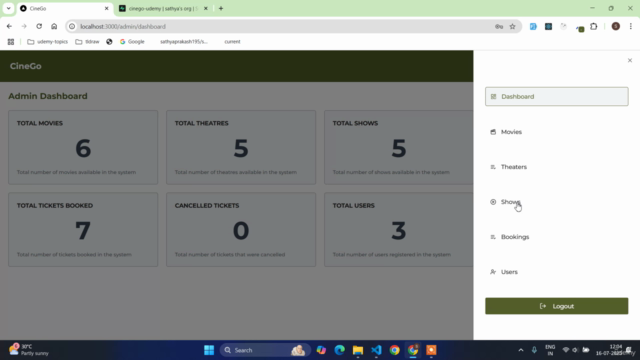The height and width of the screenshot is (360, 640).
Task: Click the Logout button
Action: point(556,306)
